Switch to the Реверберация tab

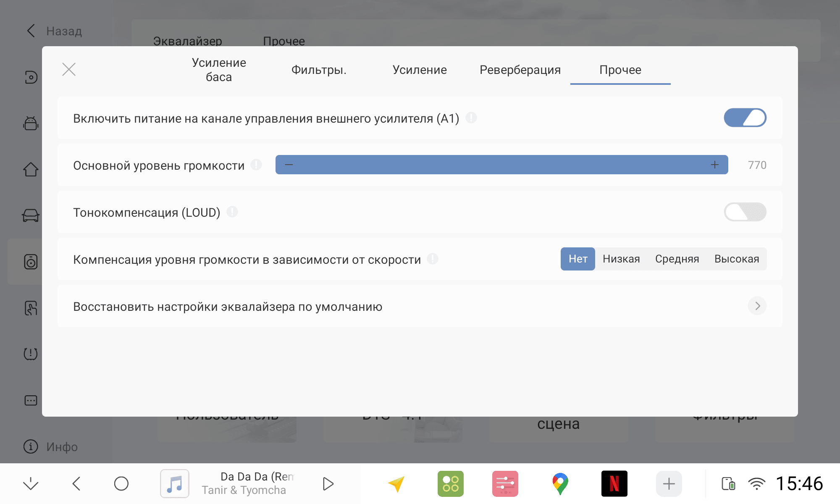[520, 70]
